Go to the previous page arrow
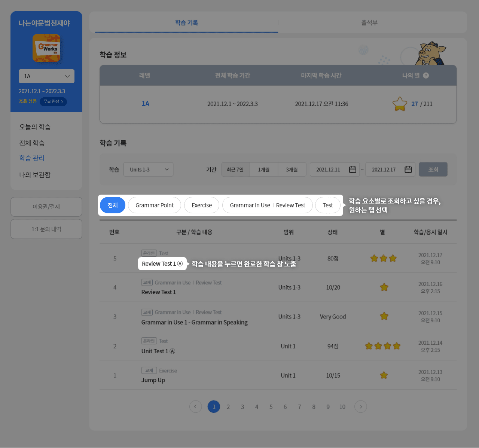The image size is (479, 448). tap(195, 406)
